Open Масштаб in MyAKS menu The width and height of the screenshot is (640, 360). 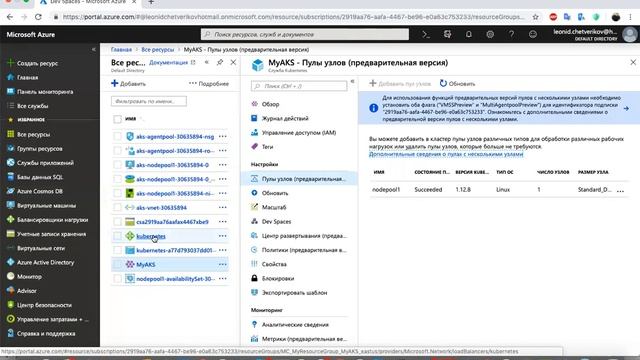(x=274, y=207)
